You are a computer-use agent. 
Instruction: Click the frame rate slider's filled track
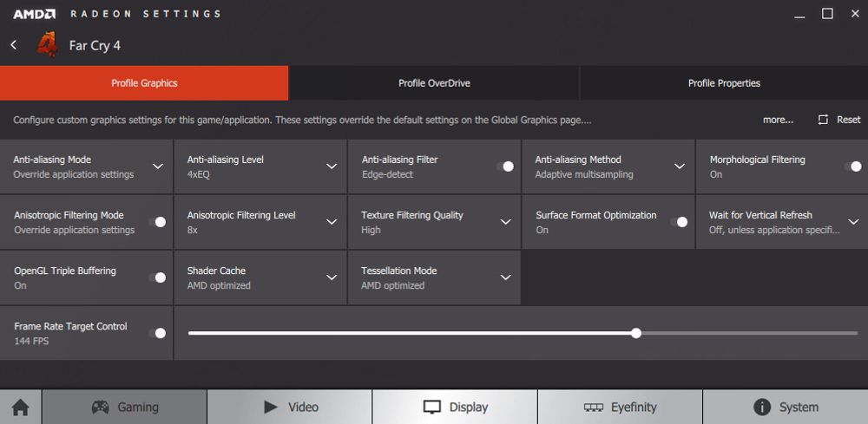(x=410, y=333)
